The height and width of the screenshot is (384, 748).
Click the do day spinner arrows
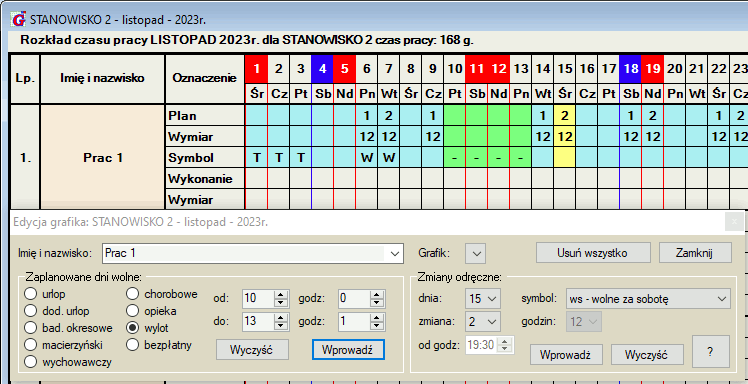(x=280, y=322)
